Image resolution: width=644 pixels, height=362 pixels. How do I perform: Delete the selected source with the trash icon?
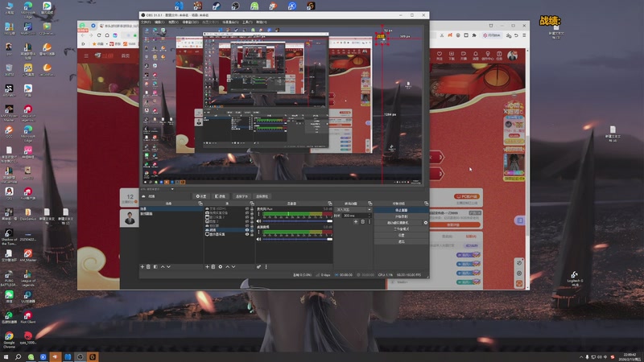213,267
